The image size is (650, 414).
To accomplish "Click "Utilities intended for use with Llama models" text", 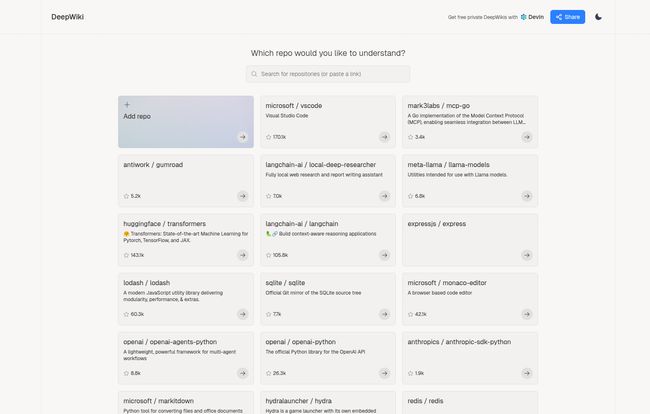I will click(x=457, y=175).
